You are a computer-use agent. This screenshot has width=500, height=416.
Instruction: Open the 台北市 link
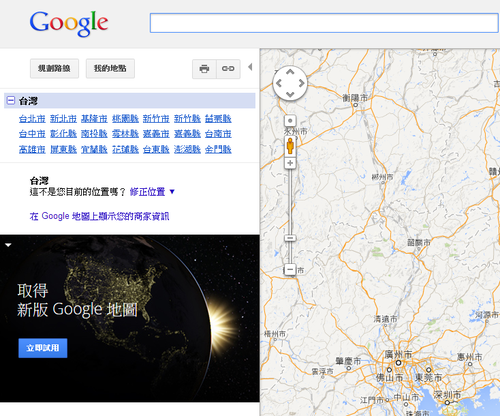tap(32, 119)
